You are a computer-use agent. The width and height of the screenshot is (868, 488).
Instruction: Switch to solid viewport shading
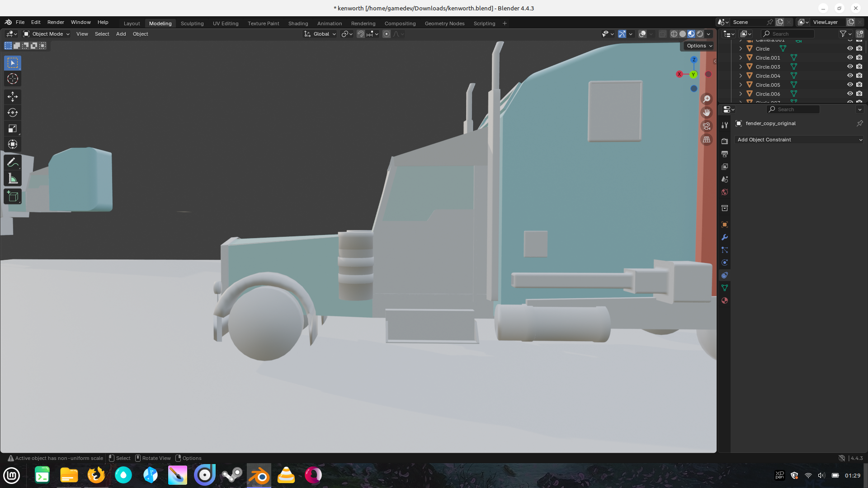683,34
